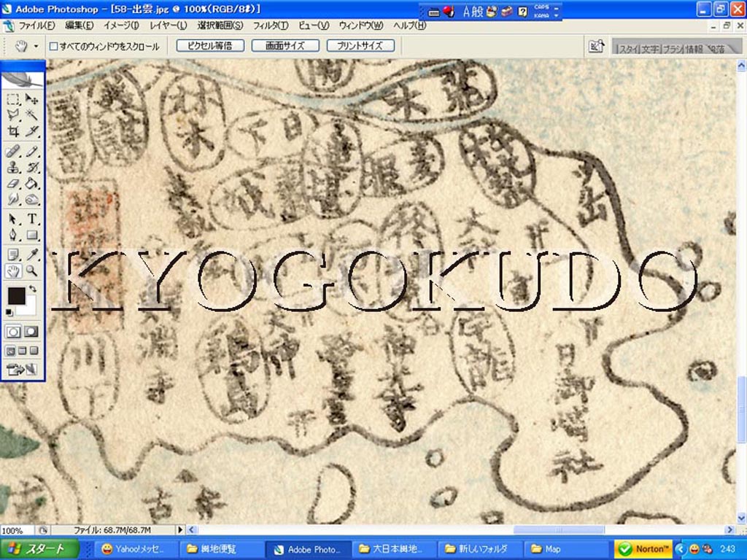Pick the Sponge tool

(31, 199)
